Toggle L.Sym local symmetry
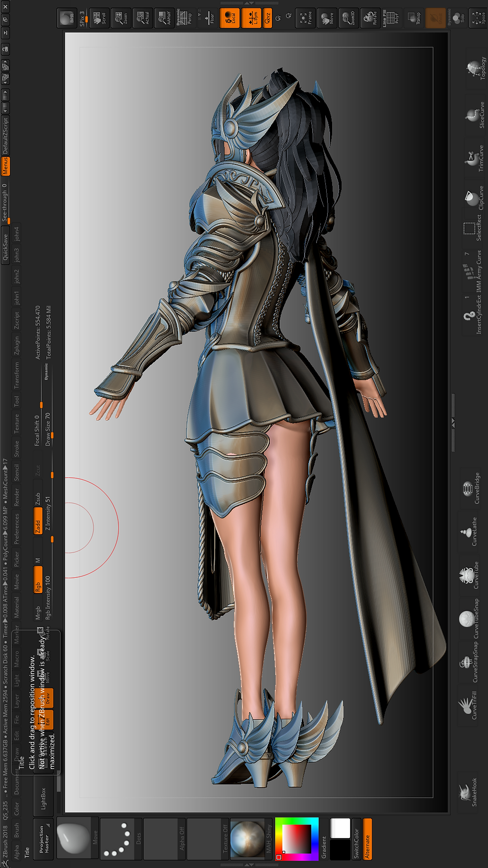The width and height of the screenshot is (488, 868). point(251,18)
